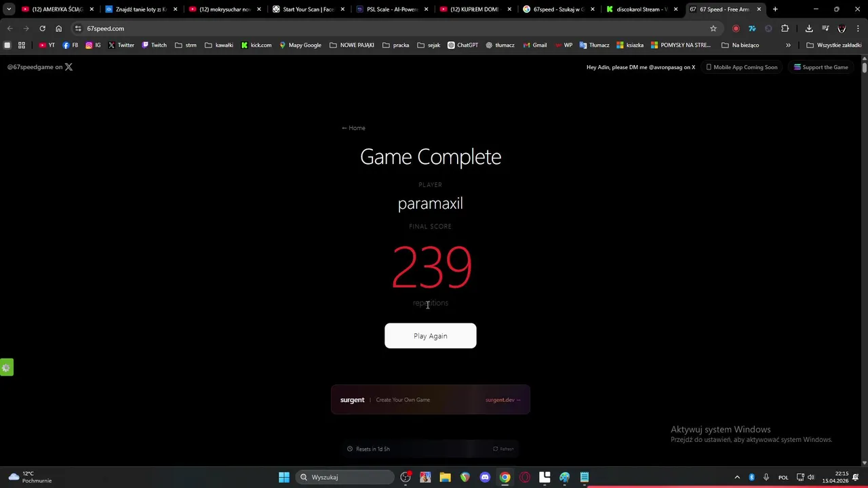868x488 pixels.
Task: Open Support the Game link
Action: [x=821, y=67]
